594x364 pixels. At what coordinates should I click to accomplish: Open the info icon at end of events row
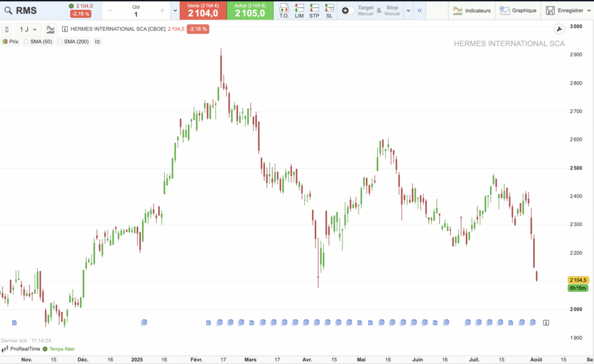(546, 323)
